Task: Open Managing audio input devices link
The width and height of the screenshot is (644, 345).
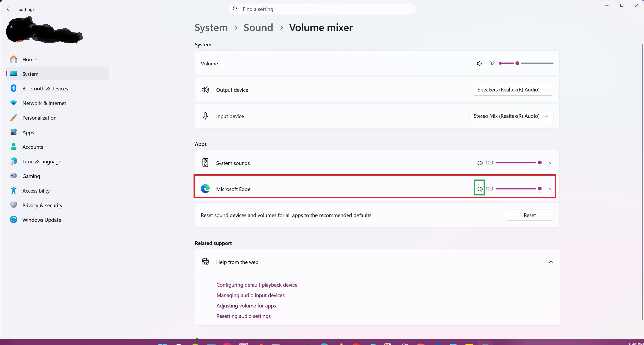Action: pos(250,295)
